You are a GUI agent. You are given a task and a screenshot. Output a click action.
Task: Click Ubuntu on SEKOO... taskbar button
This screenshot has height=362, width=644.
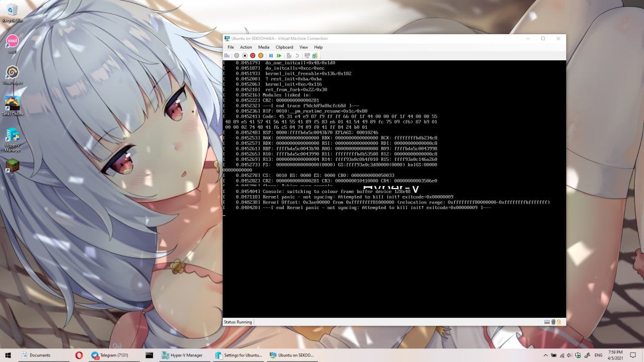click(x=292, y=355)
